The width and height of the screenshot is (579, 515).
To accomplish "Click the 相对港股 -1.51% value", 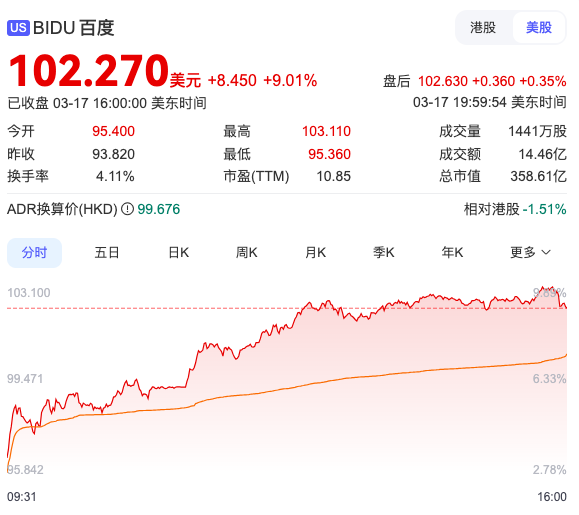I will (544, 209).
